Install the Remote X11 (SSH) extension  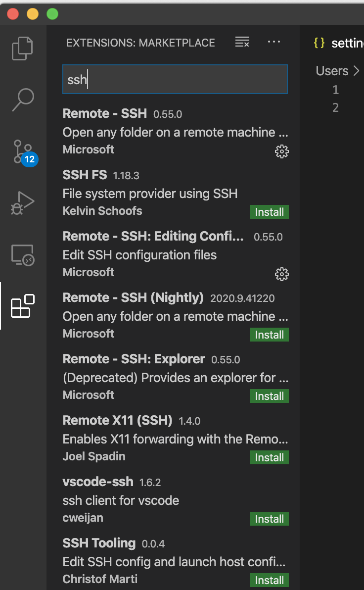coord(269,457)
